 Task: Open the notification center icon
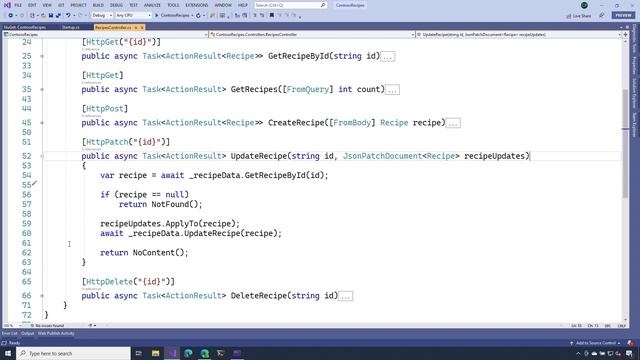(x=629, y=353)
